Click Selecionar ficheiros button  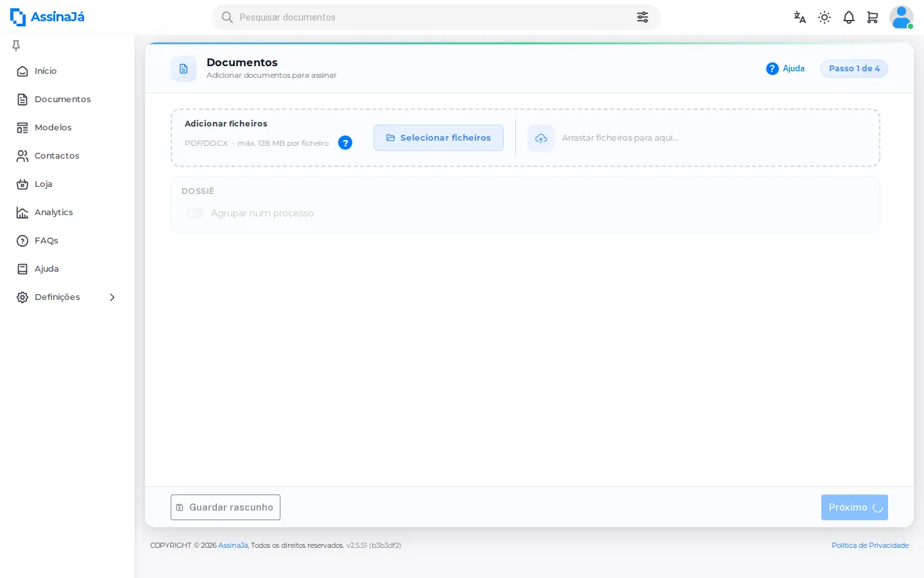pos(438,138)
